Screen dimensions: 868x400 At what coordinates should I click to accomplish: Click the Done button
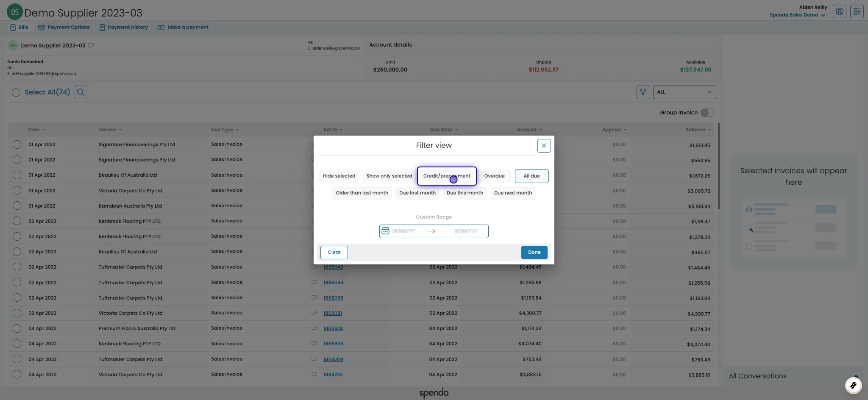point(534,252)
